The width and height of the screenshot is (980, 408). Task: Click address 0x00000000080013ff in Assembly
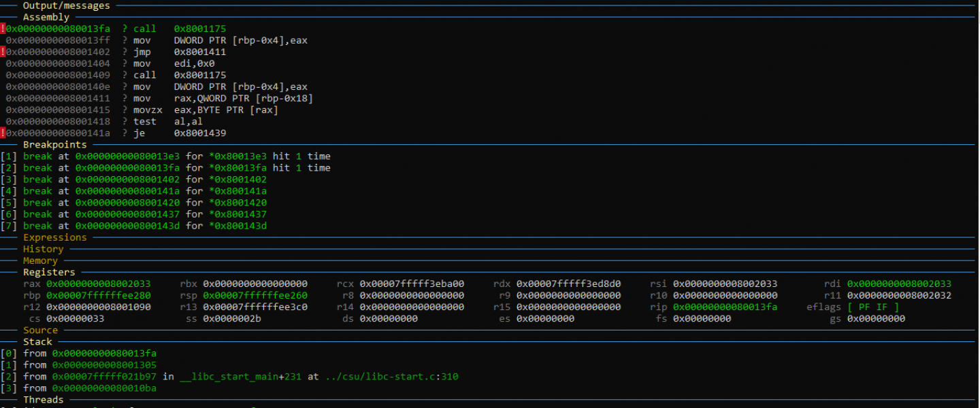coord(58,40)
